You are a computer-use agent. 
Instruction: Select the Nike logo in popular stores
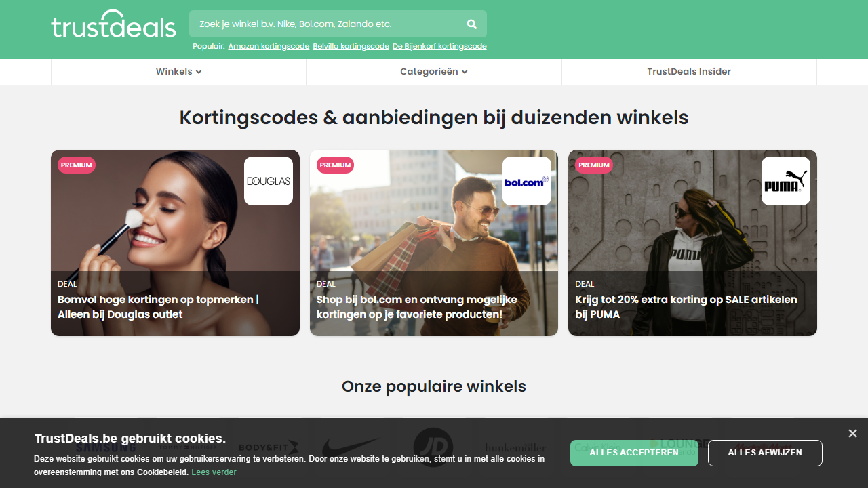(x=351, y=447)
